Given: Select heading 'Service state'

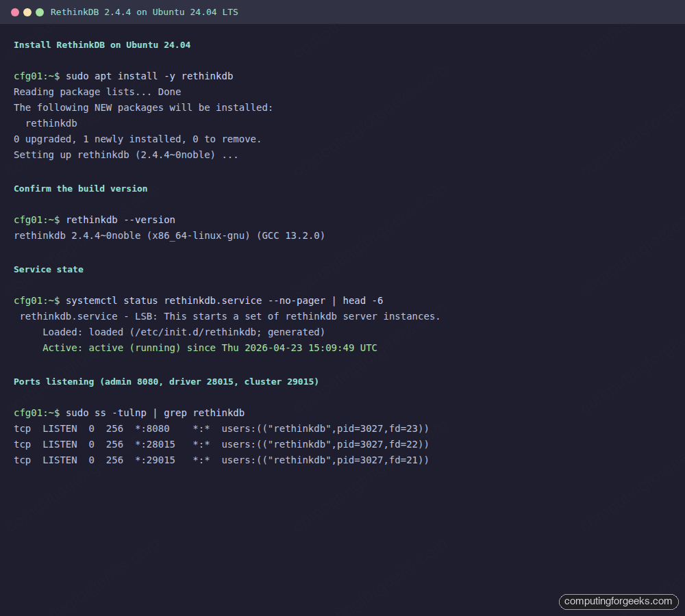Looking at the screenshot, I should coord(49,270).
